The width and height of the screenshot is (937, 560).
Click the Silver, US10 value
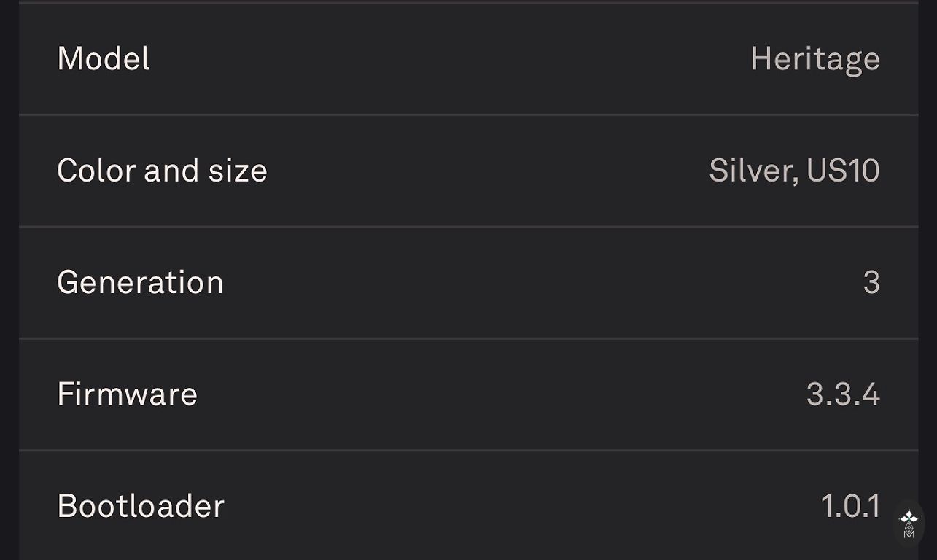point(793,171)
